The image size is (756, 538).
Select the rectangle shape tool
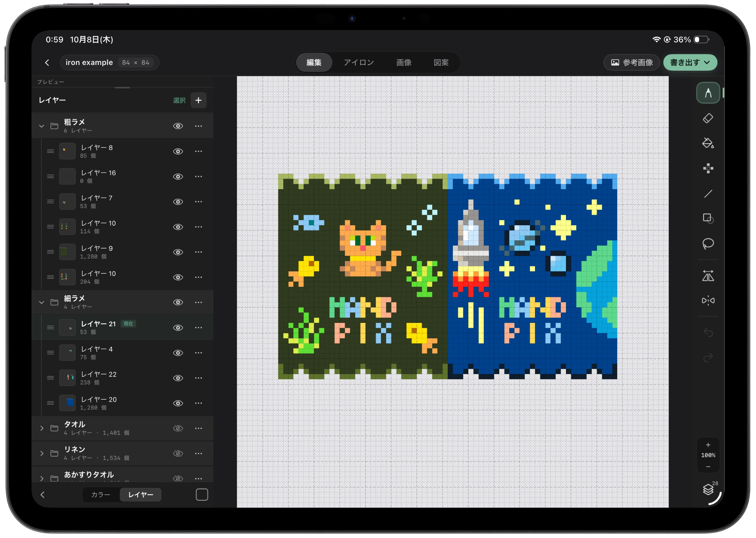point(708,218)
